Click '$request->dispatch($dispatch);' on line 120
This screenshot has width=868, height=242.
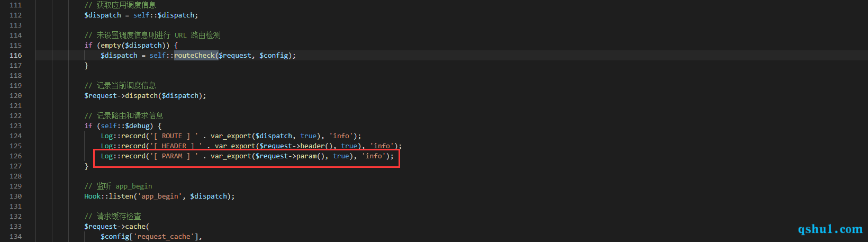tap(145, 96)
